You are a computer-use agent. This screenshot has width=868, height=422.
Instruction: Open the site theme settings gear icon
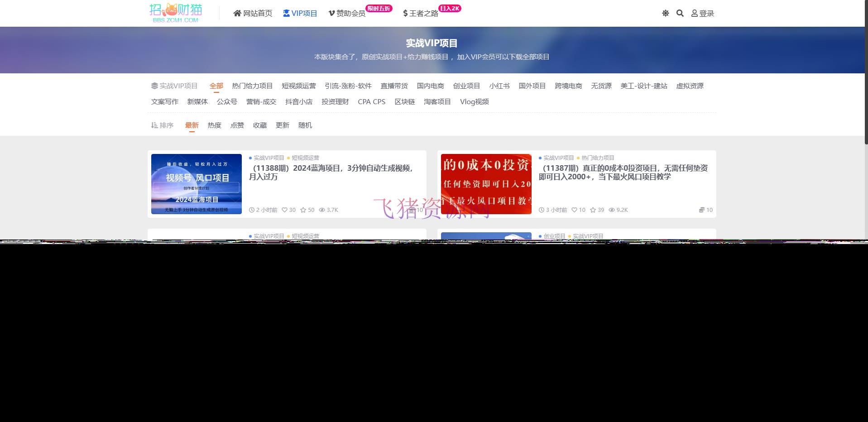click(665, 13)
